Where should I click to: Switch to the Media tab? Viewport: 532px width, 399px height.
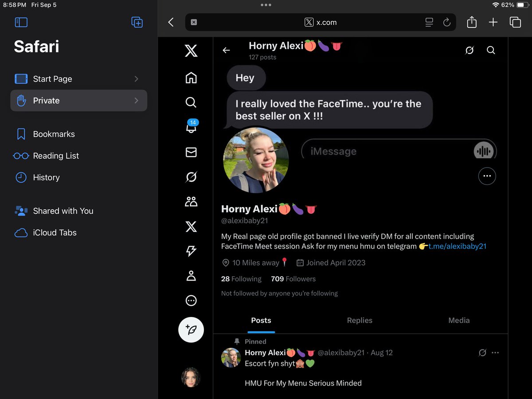coord(459,320)
